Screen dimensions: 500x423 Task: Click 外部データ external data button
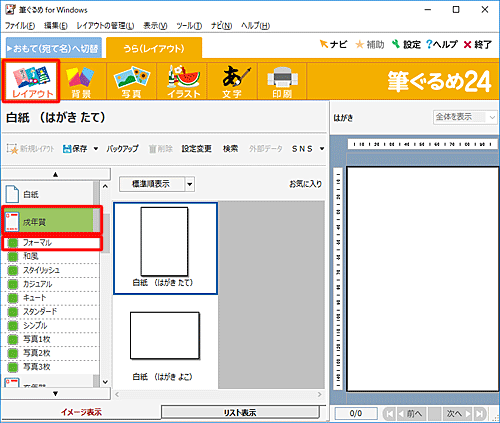[265, 149]
